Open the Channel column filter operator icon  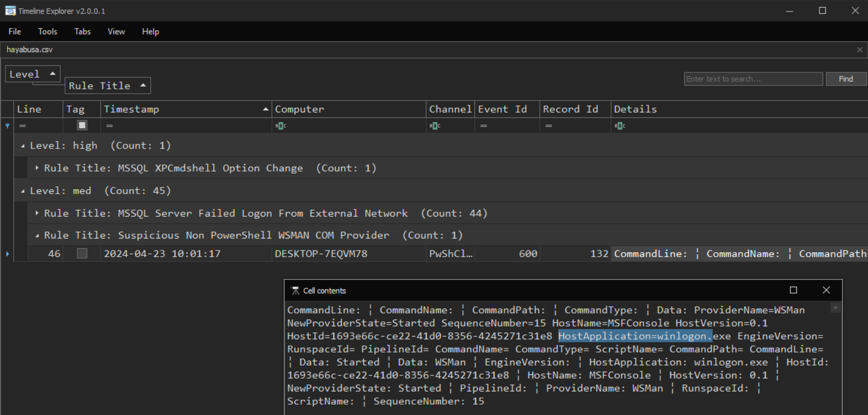point(435,126)
